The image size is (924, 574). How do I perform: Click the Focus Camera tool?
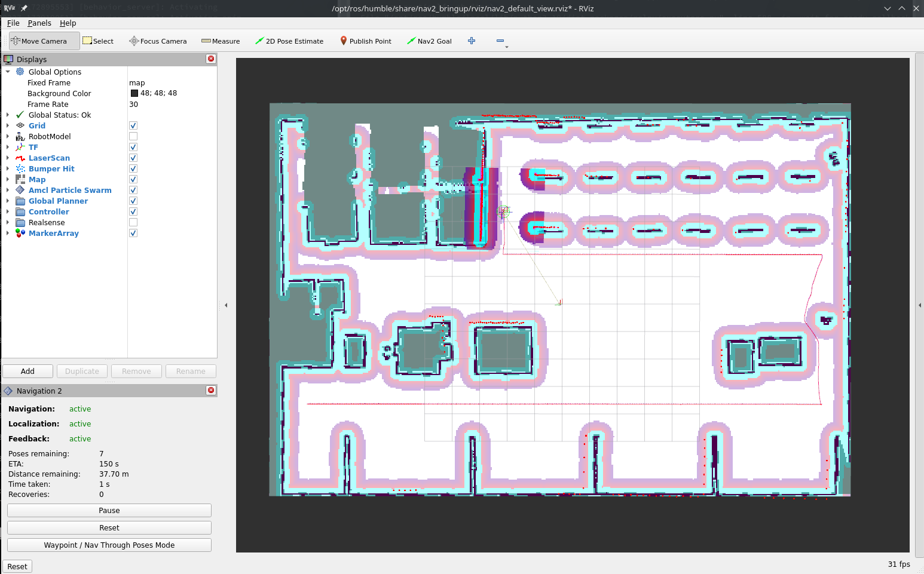(158, 41)
